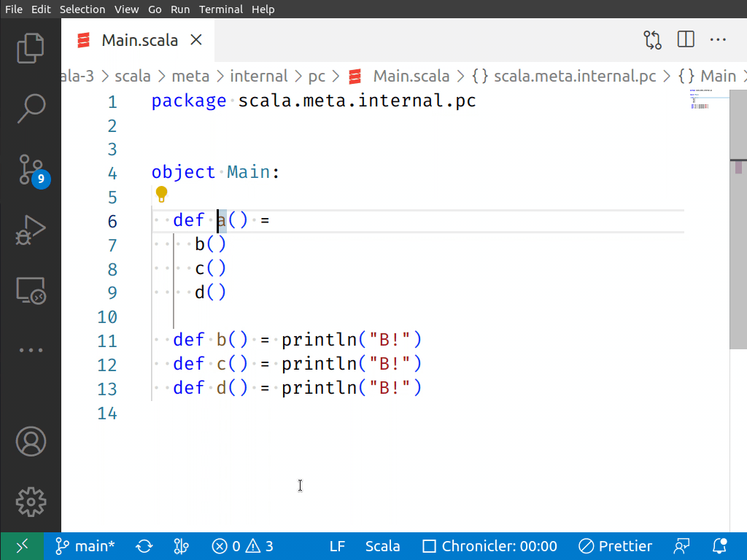Viewport: 747px width, 560px height.
Task: Open the Remote Explorer view
Action: pyautogui.click(x=31, y=290)
